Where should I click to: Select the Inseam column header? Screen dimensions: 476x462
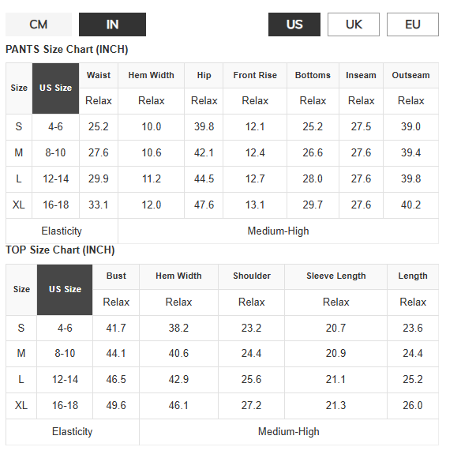[x=361, y=75]
